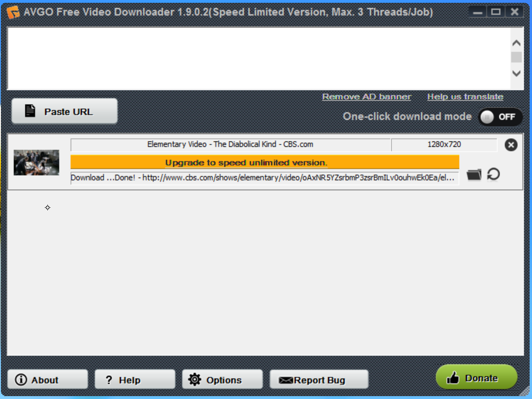532x399 pixels.
Task: Maximize the AVGO window
Action: [x=496, y=12]
